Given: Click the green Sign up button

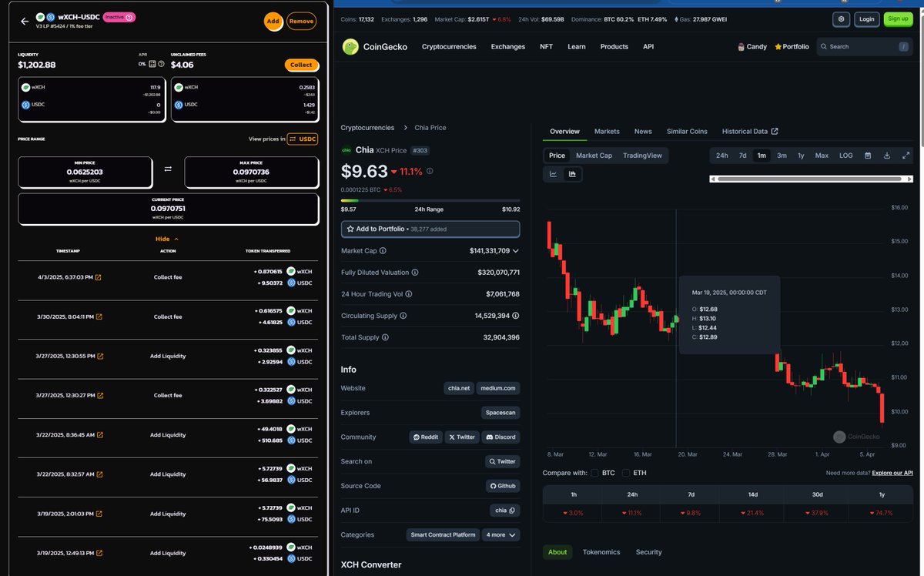Looking at the screenshot, I should pyautogui.click(x=898, y=18).
